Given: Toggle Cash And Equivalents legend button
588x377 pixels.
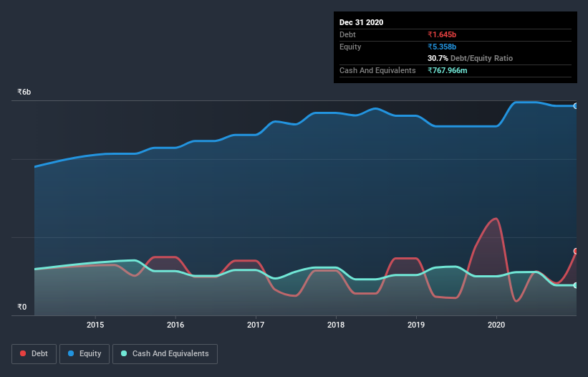Looking at the screenshot, I should [165, 354].
